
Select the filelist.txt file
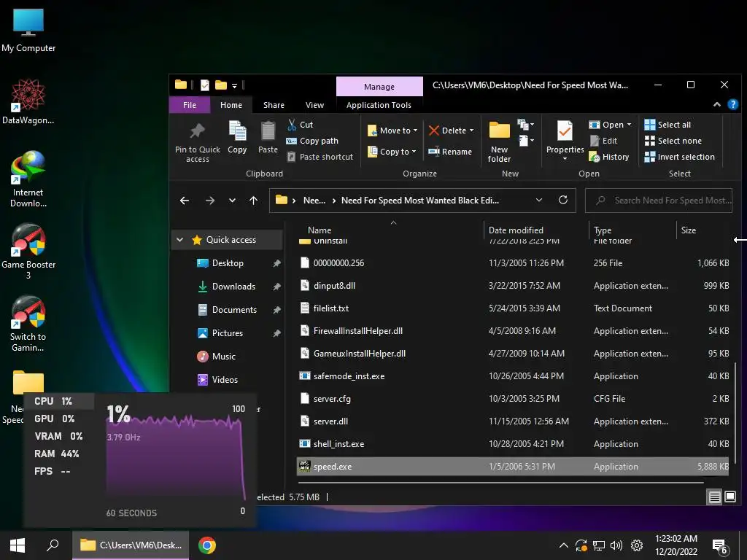(x=513, y=308)
